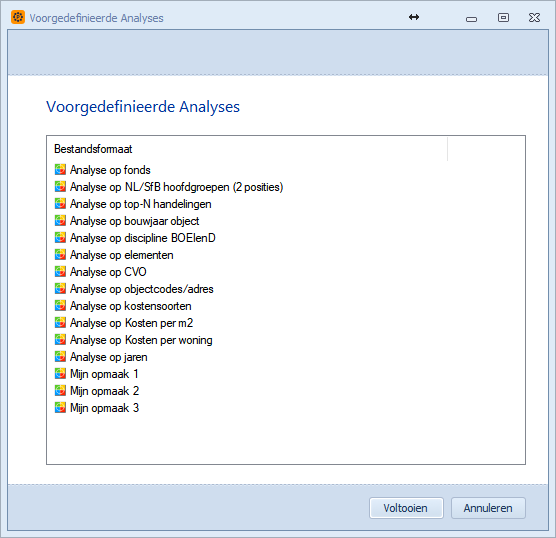Click the Annuleren button
This screenshot has width=556, height=538.
pos(488,508)
